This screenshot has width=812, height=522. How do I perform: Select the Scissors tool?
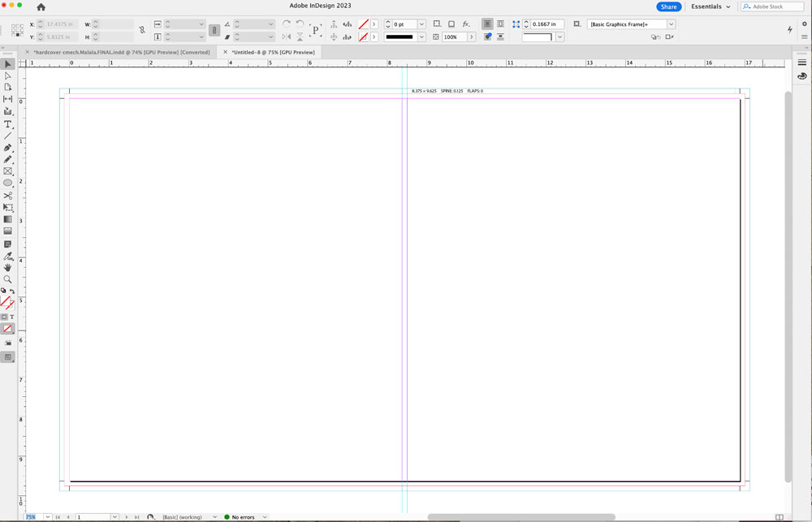tap(7, 196)
